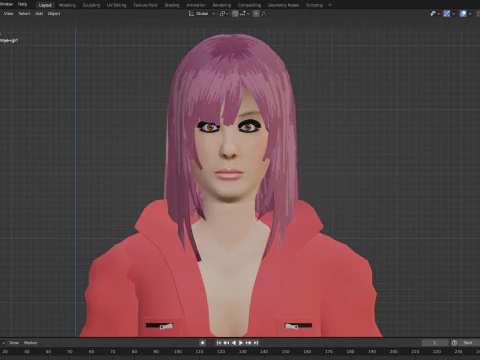Switch to the Shading workspace tab
This screenshot has height=360, width=480.
172,5
